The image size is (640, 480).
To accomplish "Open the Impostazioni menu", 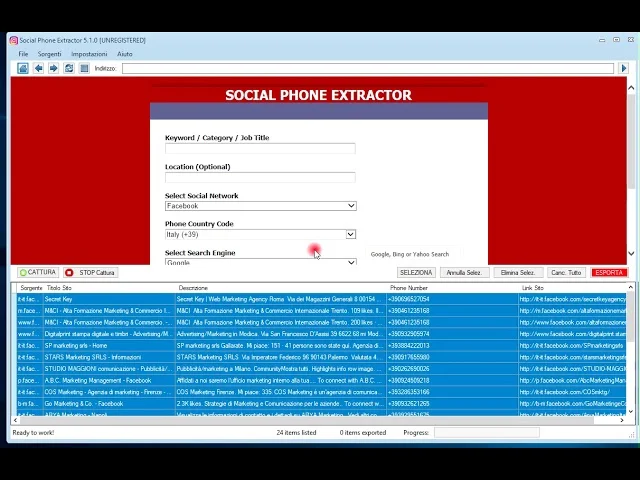I will click(x=89, y=54).
